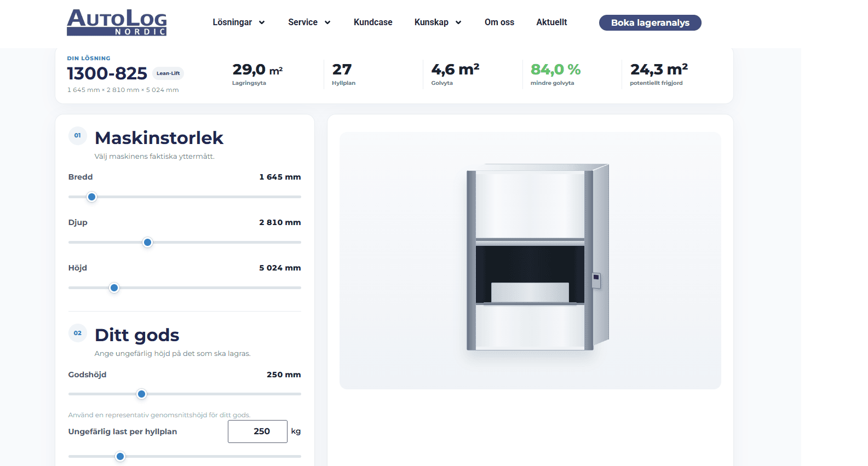868x466 pixels.
Task: Click the 2 810 mm Djup value
Action: pos(280,222)
